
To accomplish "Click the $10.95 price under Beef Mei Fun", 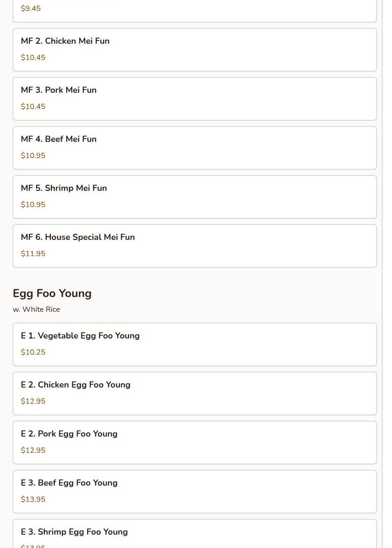I will (x=33, y=156).
